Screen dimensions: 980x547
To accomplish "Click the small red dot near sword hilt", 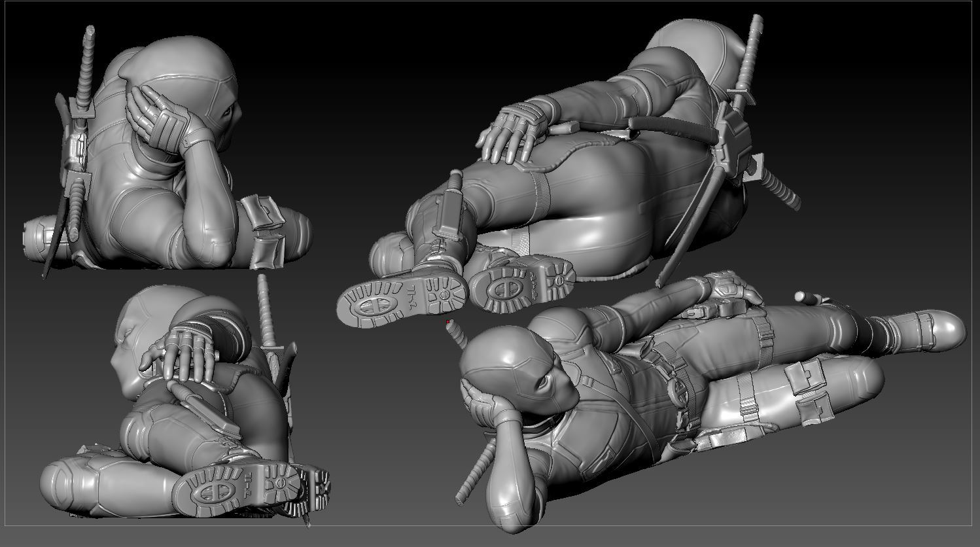I will click(x=448, y=323).
